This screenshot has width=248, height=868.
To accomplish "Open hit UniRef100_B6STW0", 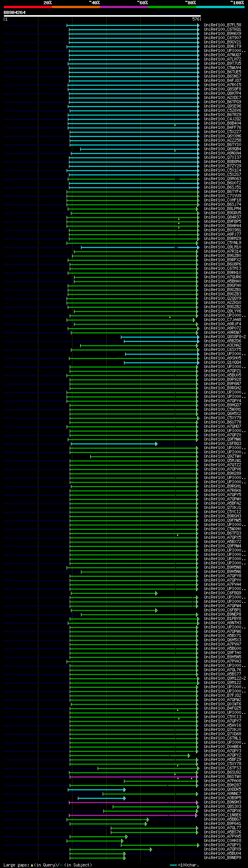I will click(222, 777).
